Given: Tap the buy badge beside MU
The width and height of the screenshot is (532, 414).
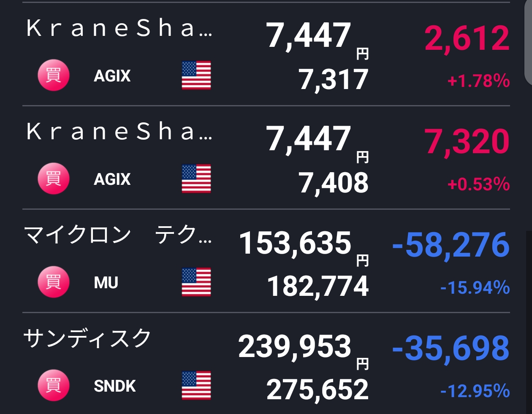Looking at the screenshot, I should pyautogui.click(x=53, y=282).
